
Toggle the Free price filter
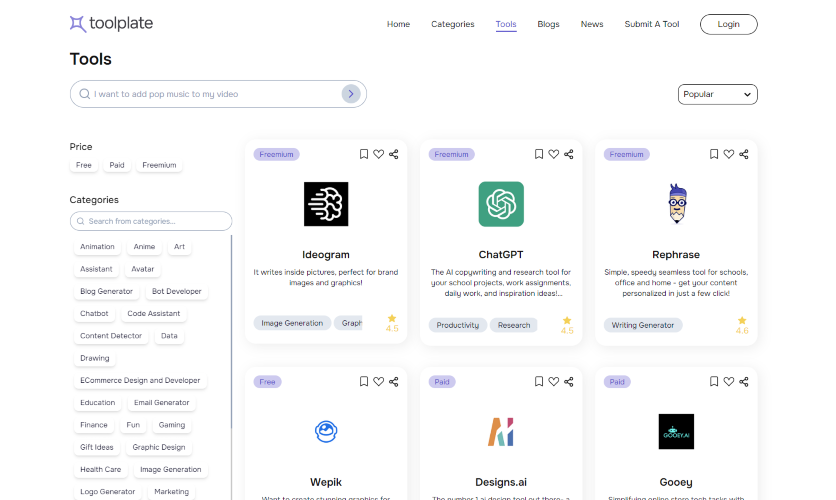[84, 165]
